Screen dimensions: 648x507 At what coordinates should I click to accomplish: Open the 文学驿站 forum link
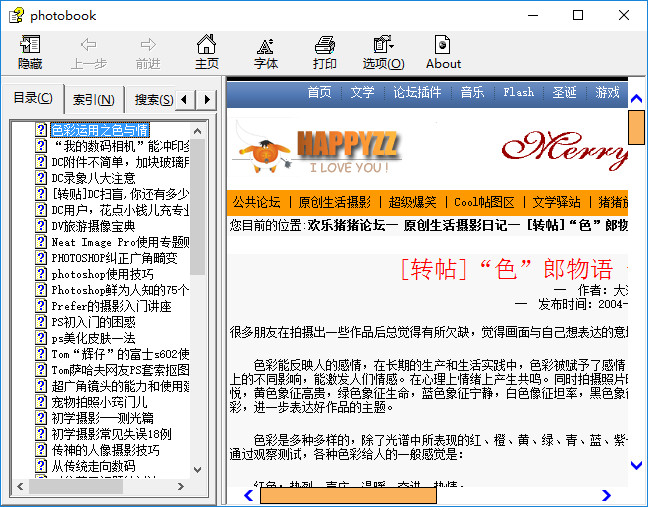[x=556, y=202]
